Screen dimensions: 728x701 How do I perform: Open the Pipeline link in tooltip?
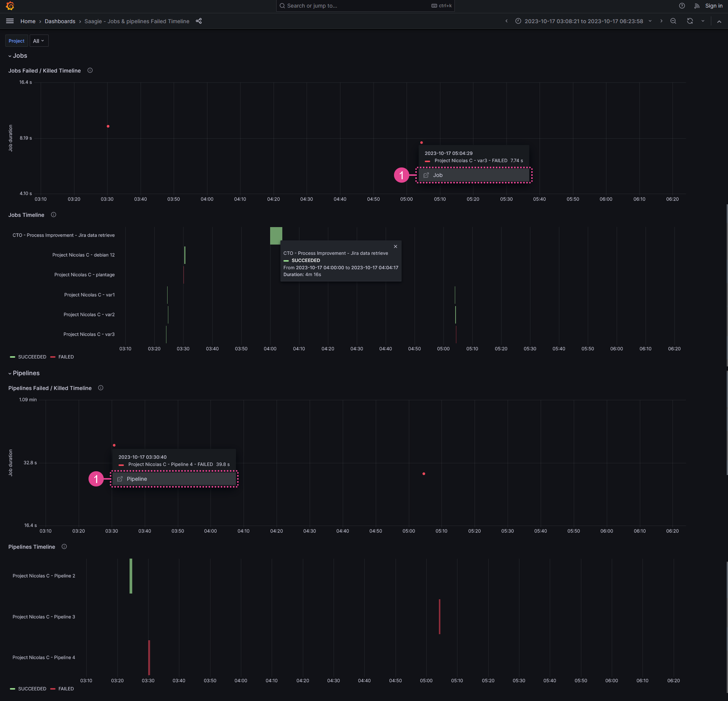(x=174, y=479)
